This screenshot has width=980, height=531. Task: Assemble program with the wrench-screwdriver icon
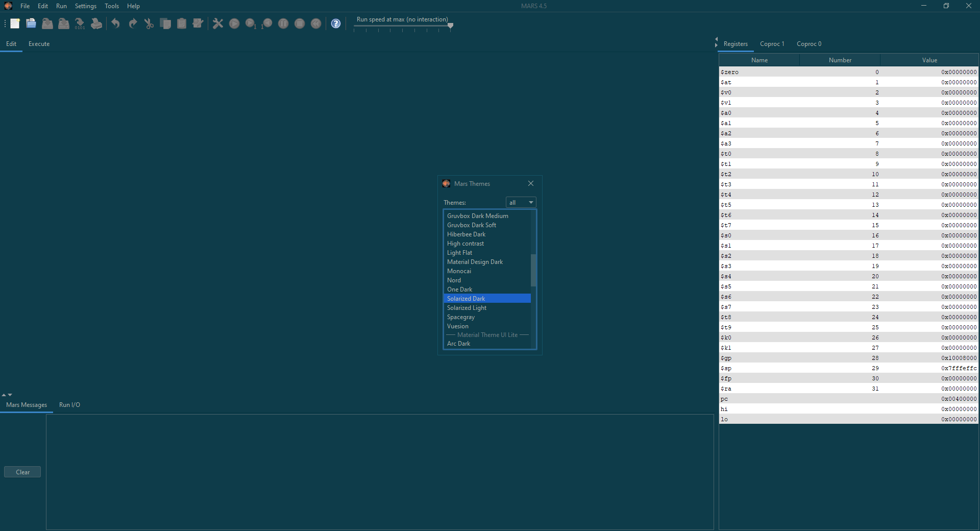pos(218,23)
